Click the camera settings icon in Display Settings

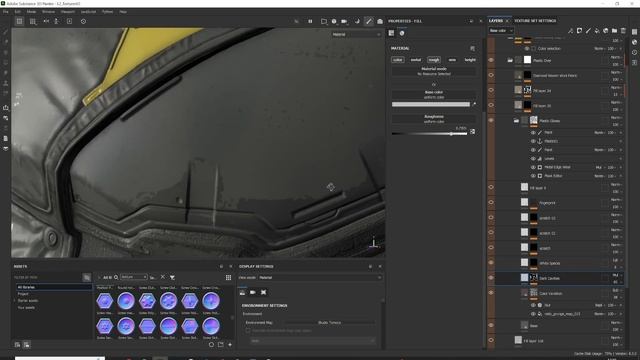tap(253, 292)
